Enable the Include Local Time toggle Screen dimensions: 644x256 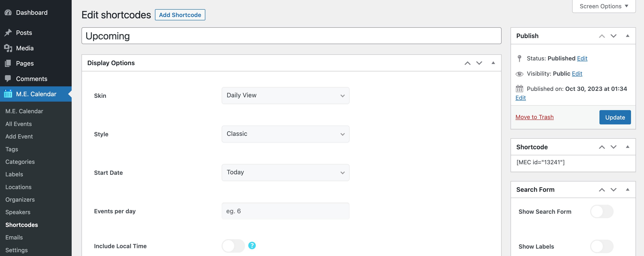pyautogui.click(x=233, y=246)
